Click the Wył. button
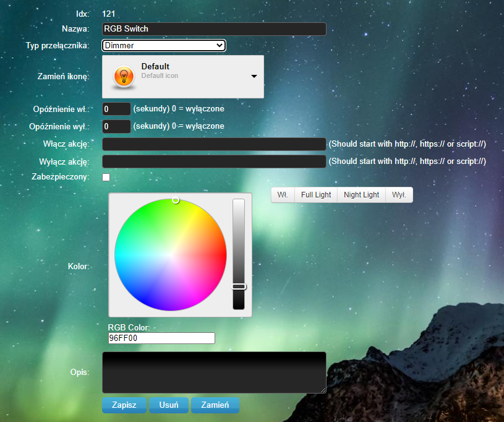The height and width of the screenshot is (422, 504). click(399, 195)
